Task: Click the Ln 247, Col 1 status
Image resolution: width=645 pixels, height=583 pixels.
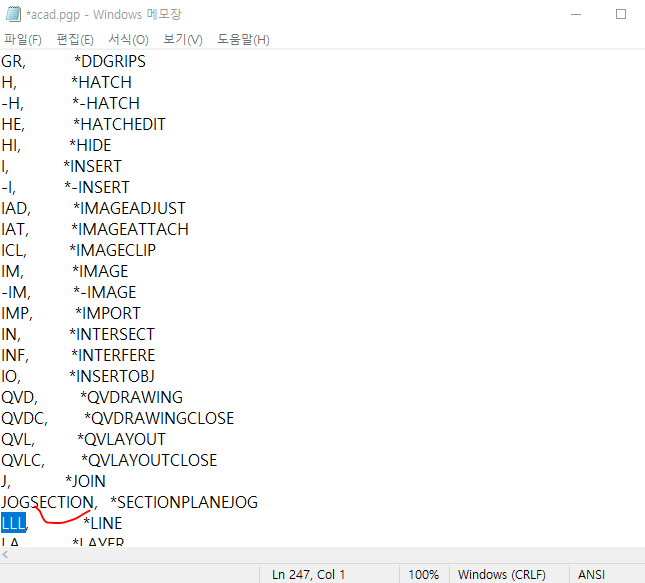Action: tap(309, 574)
